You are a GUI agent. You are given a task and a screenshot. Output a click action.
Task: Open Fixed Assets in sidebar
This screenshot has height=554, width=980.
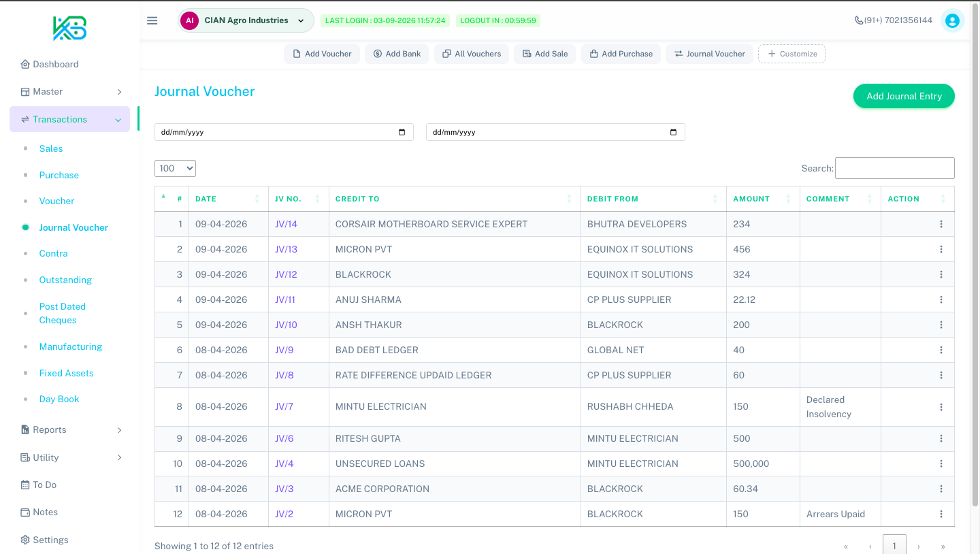click(66, 373)
